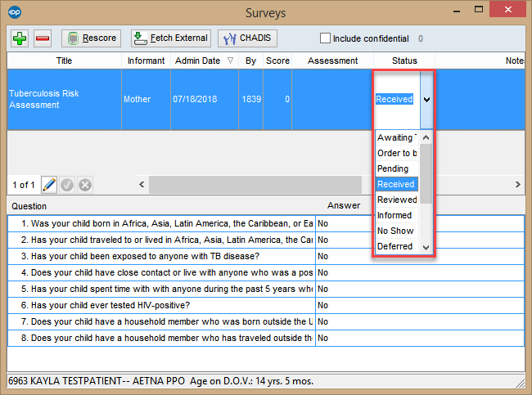Click the Status column header
The width and height of the screenshot is (532, 395).
click(404, 61)
